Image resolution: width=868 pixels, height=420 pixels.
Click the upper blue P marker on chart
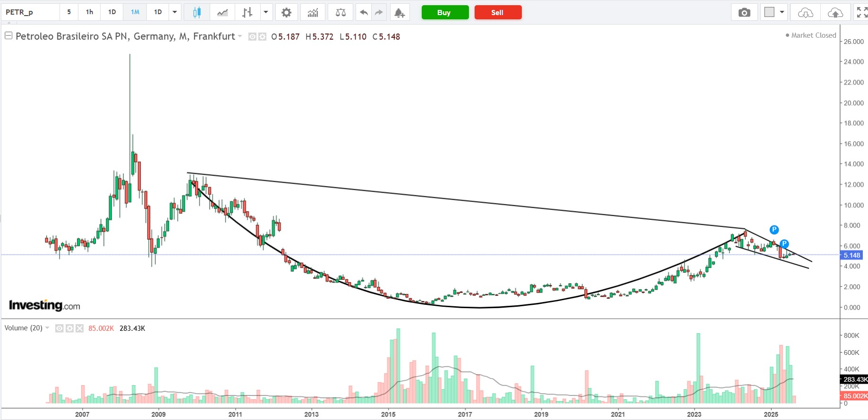774,230
